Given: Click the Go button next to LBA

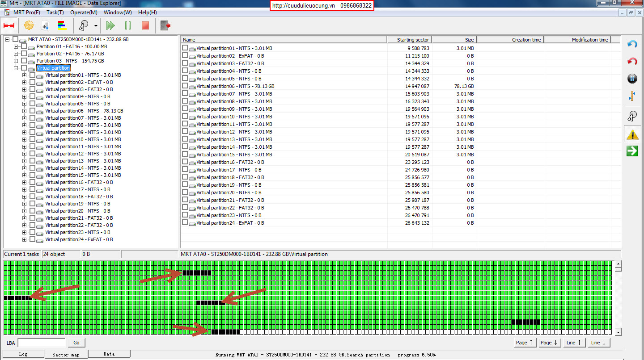Looking at the screenshot, I should pyautogui.click(x=76, y=343).
